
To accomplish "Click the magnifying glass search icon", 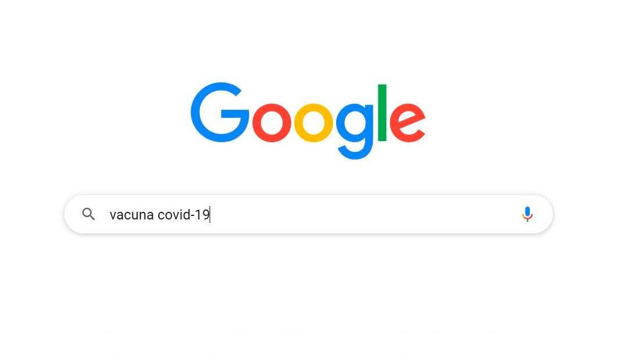I will pyautogui.click(x=88, y=214).
